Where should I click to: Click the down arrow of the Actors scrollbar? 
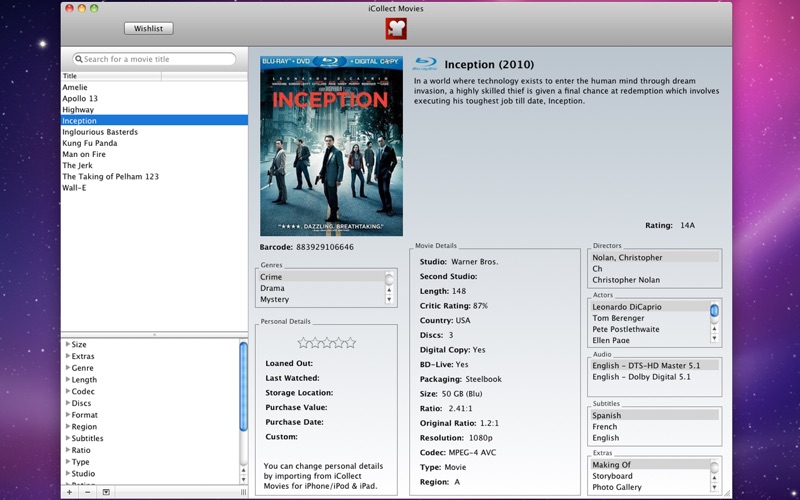pyautogui.click(x=714, y=338)
